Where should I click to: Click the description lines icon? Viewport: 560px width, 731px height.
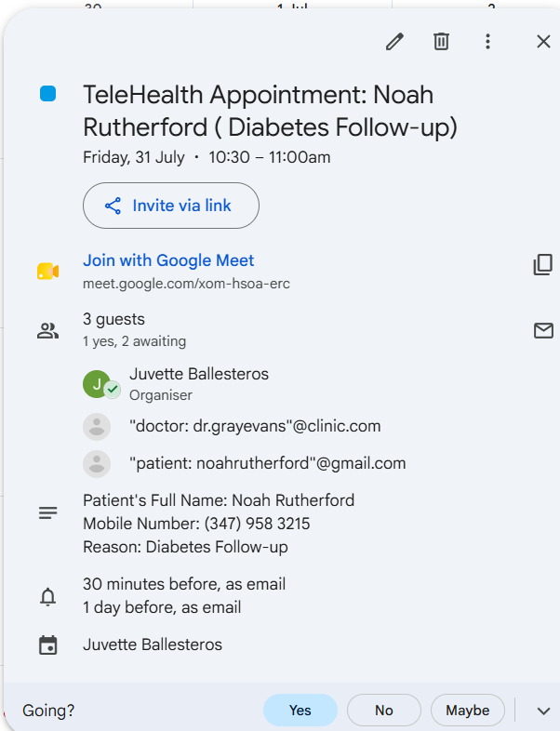coord(47,512)
